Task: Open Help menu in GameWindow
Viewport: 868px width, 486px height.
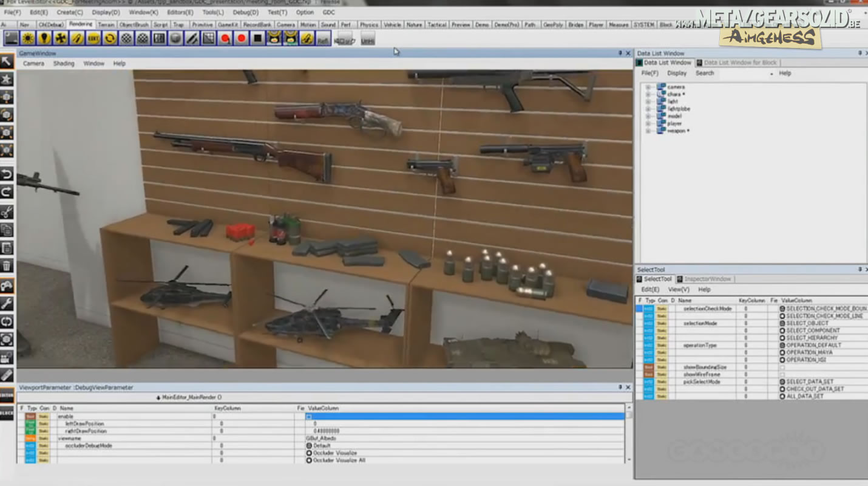Action: (x=120, y=63)
